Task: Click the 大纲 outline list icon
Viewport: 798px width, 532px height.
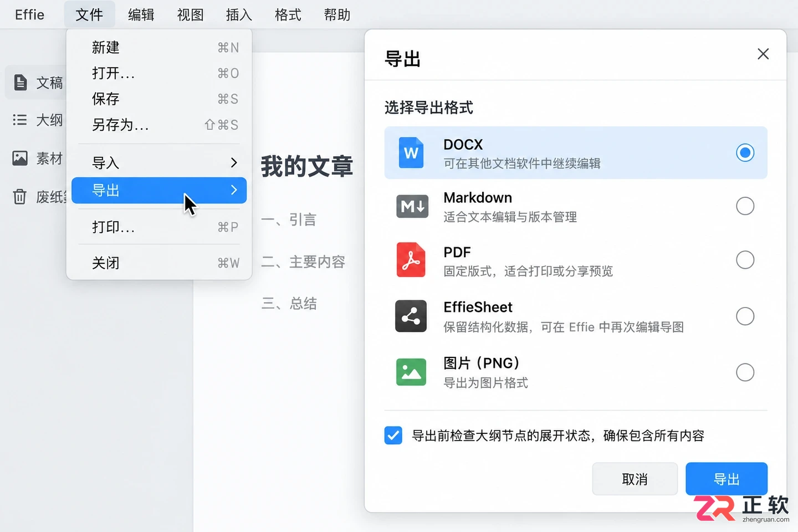Action: pos(20,120)
